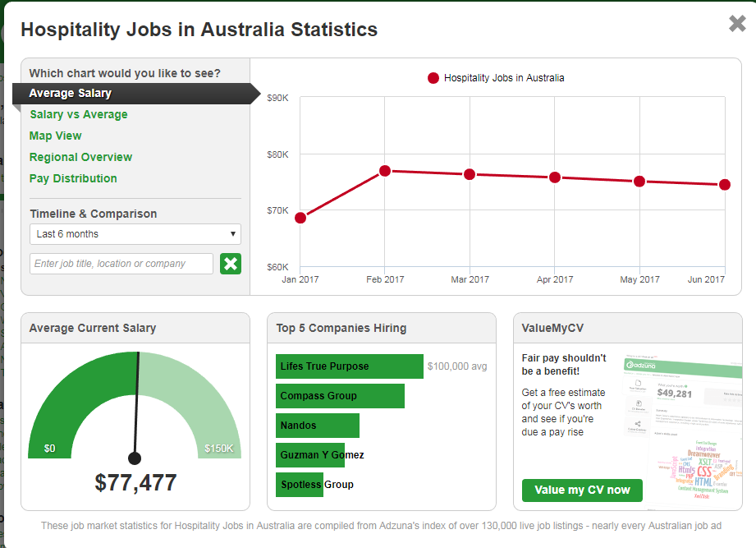Screen dimensions: 756x548
Task: Select the May 2017 data point
Action: pos(639,182)
